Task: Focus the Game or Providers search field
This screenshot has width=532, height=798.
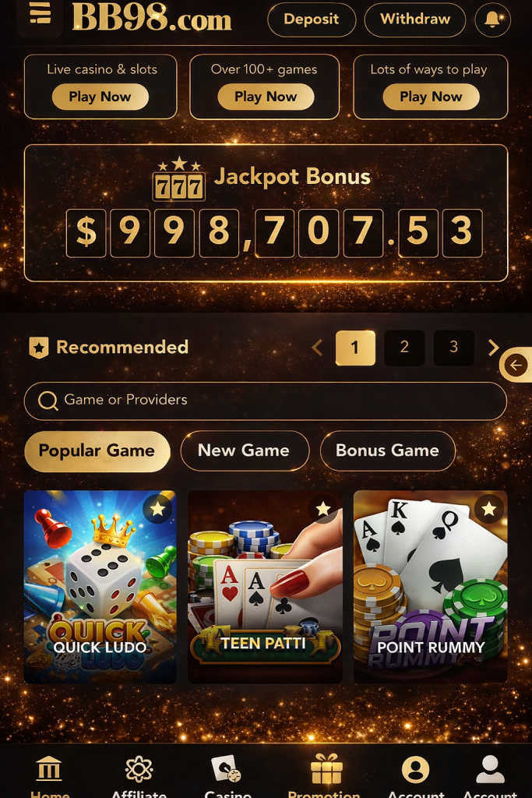Action: tap(265, 401)
